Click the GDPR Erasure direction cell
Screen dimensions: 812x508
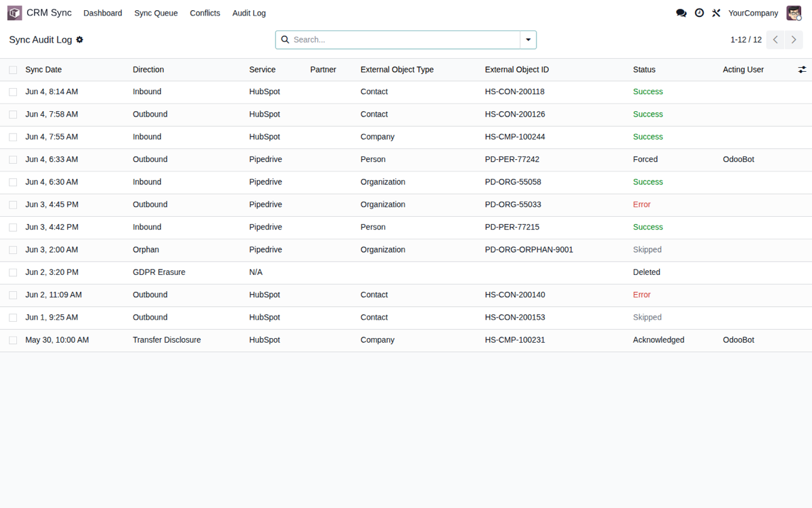159,272
